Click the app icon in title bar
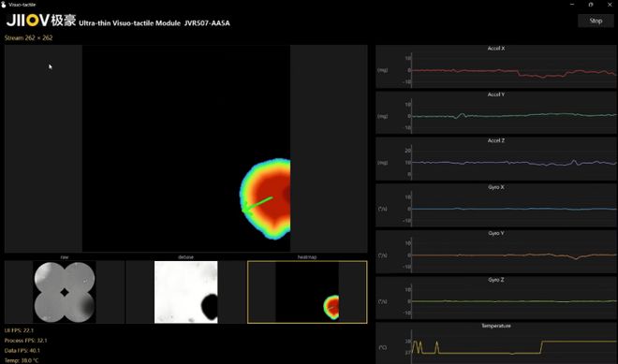The image size is (618, 364). (4, 5)
